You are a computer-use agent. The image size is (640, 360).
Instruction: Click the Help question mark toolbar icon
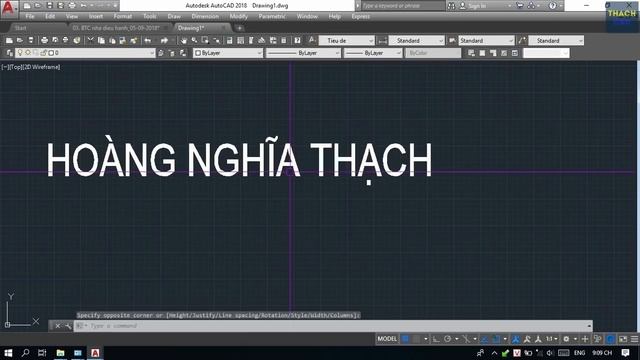(x=298, y=40)
